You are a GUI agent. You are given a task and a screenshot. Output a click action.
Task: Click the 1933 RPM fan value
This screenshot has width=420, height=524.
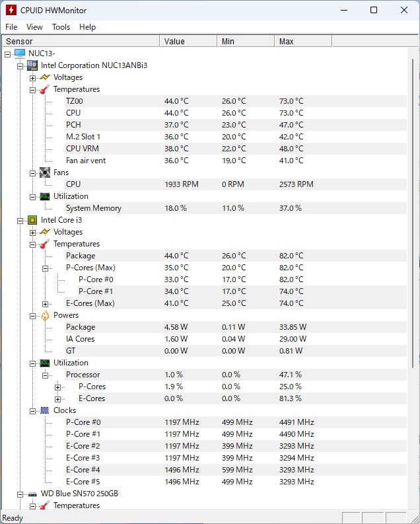click(x=182, y=184)
